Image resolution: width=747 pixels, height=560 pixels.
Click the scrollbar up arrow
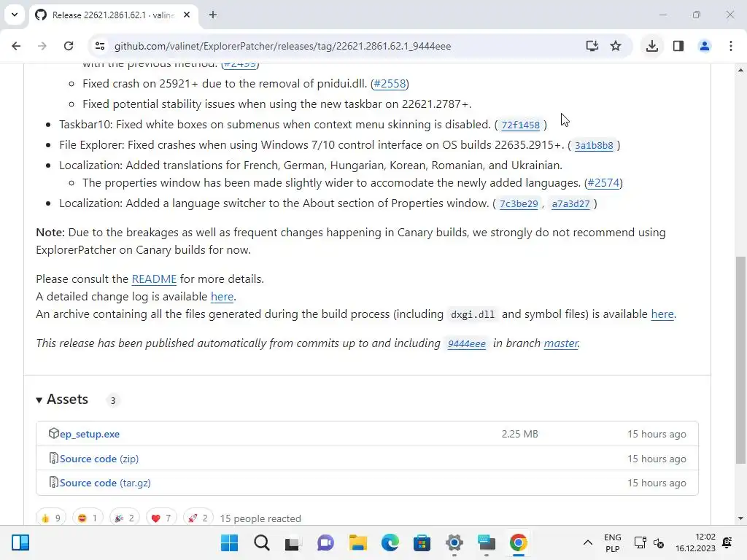pyautogui.click(x=740, y=71)
